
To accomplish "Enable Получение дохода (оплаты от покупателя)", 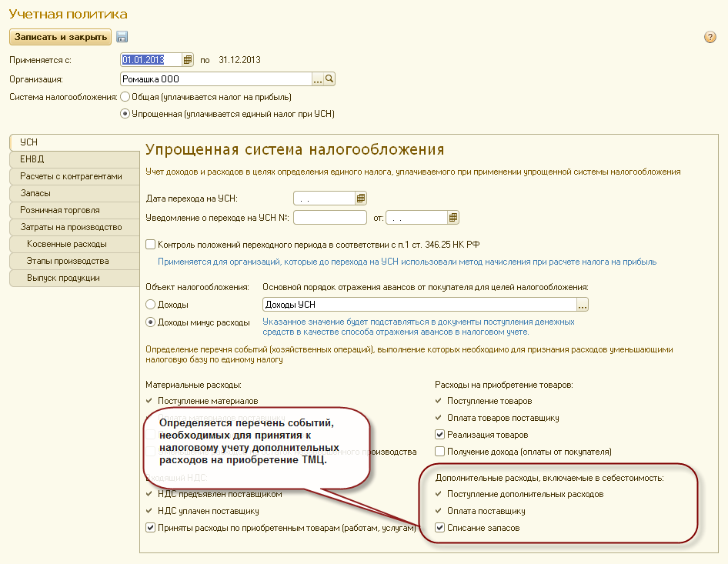I will tap(439, 452).
